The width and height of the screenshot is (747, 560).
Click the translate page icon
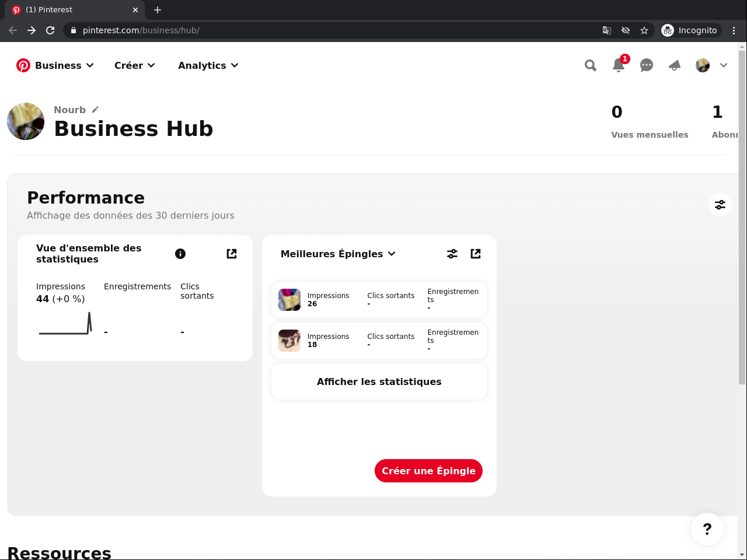pos(607,30)
